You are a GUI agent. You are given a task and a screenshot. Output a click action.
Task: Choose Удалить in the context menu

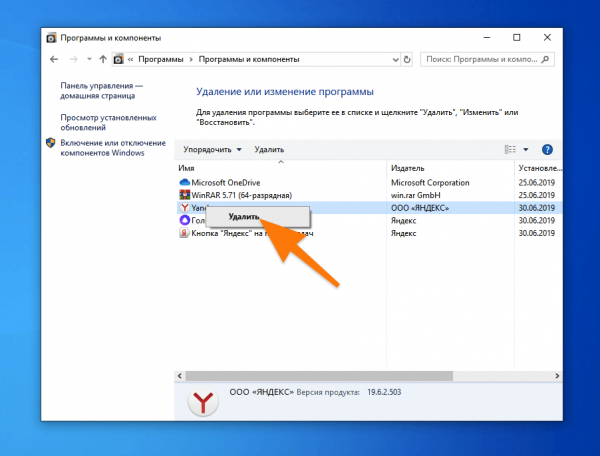tap(258, 217)
